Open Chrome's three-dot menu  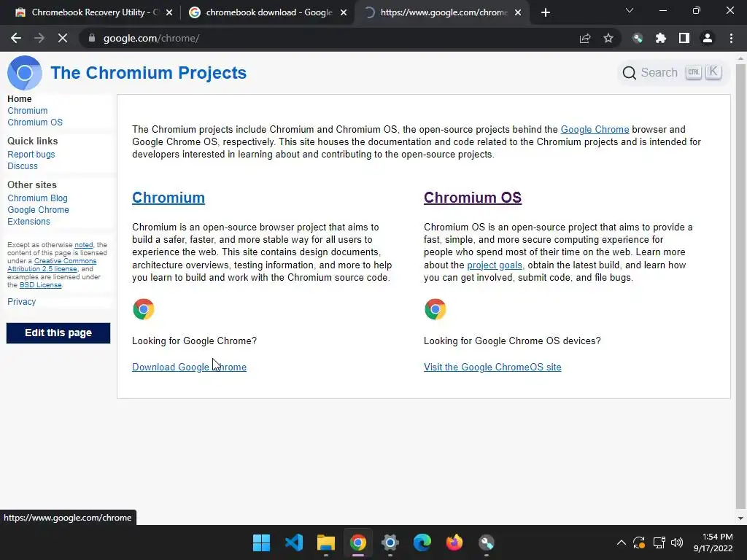pyautogui.click(x=731, y=38)
